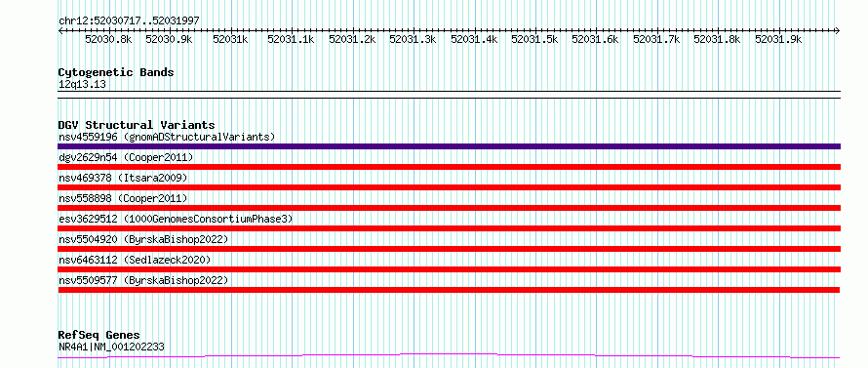Click ruler tick label 52031.7k
868x368 pixels.
coord(656,39)
